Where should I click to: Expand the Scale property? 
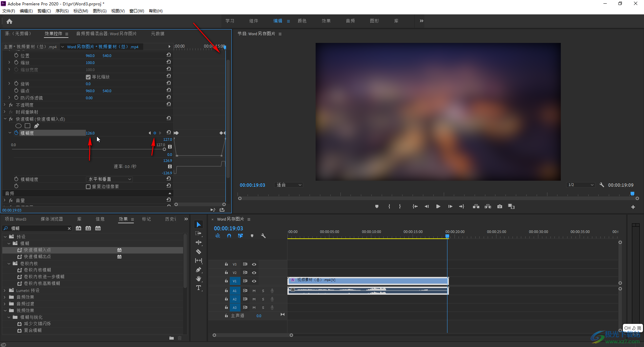pos(9,62)
